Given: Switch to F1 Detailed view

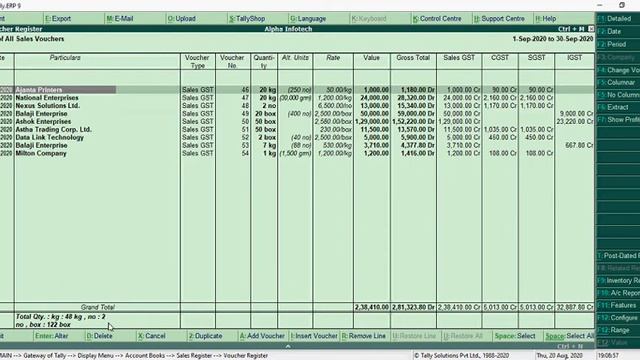Looking at the screenshot, I should (618, 19).
